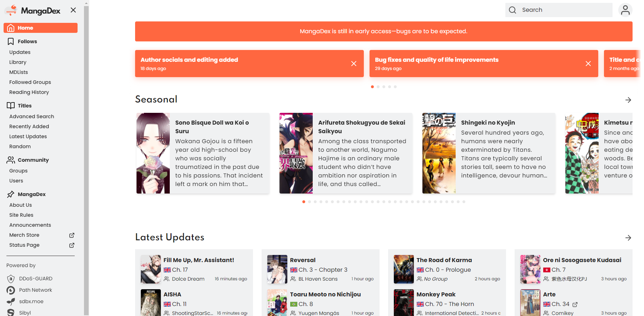Click the Sibyl S logo icon
This screenshot has height=316, width=644.
click(x=11, y=312)
